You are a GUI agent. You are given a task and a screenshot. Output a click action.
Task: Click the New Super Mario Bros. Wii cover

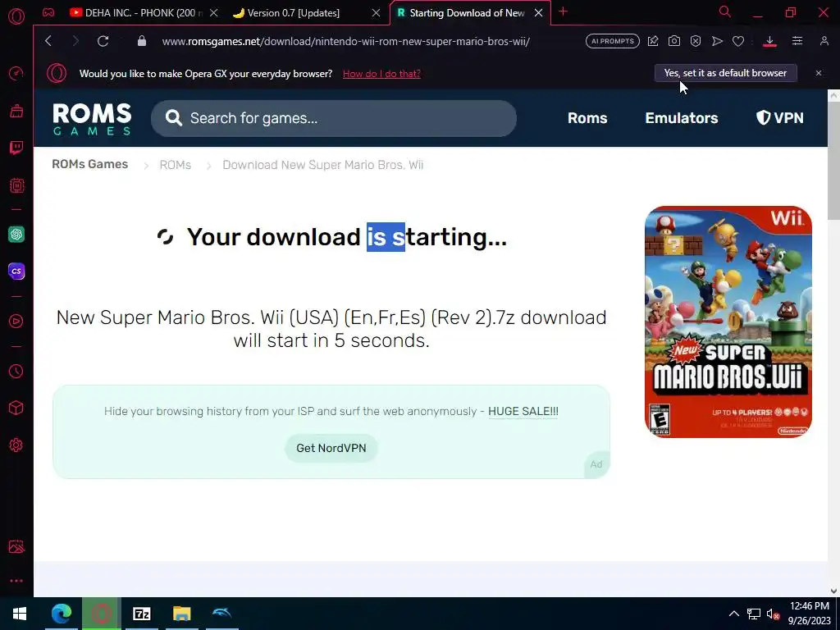[x=728, y=322]
